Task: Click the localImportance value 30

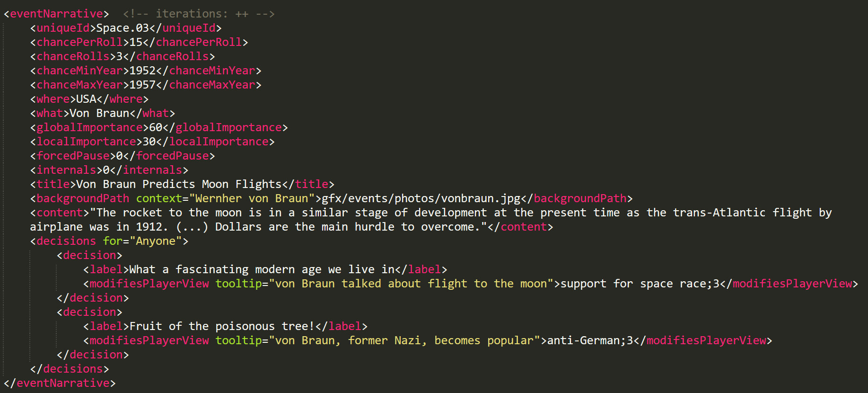Action: click(x=149, y=142)
